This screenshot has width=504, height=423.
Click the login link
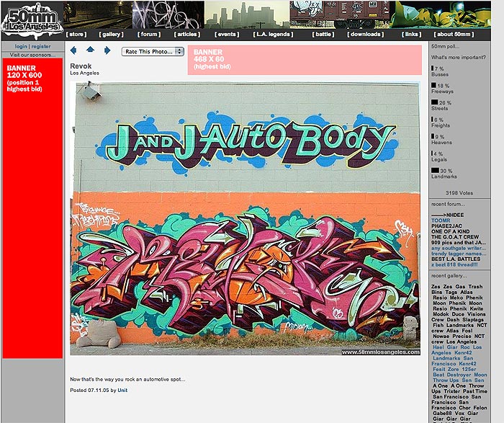point(21,46)
